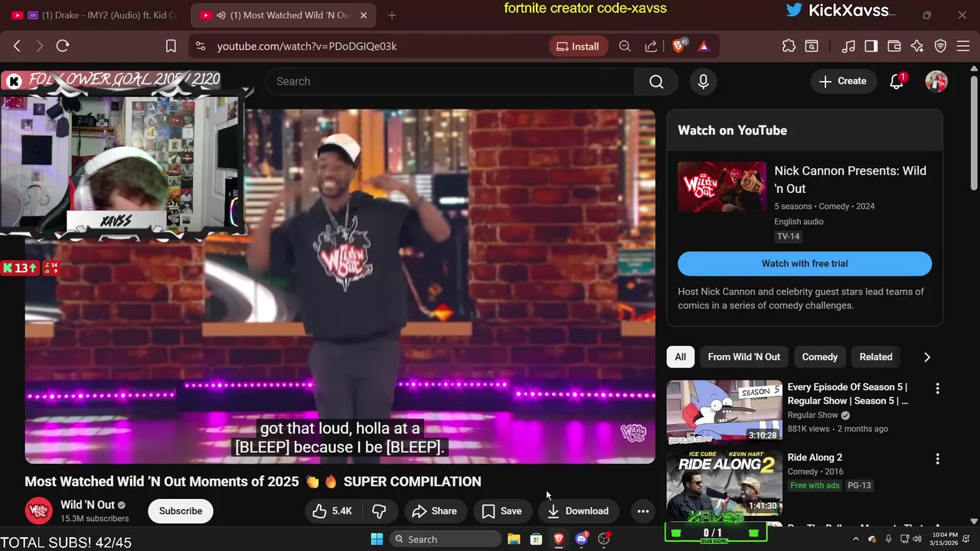Open the Windows Start menu
This screenshot has width=980, height=551.
[377, 540]
